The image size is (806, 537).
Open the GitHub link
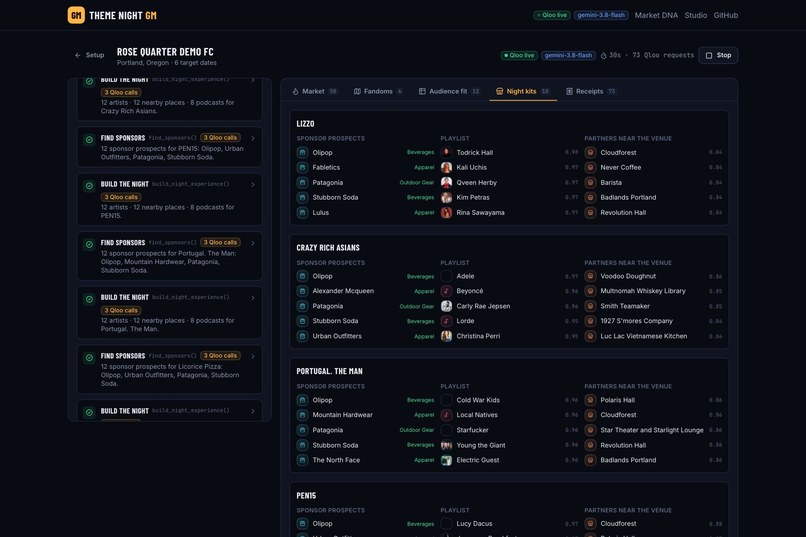pos(725,15)
